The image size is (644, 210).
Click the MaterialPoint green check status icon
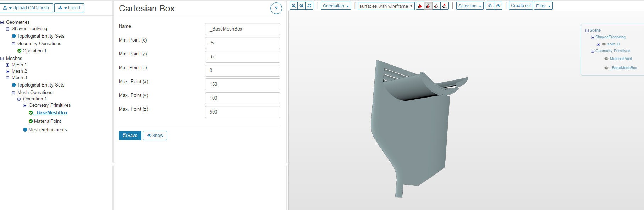[x=31, y=121]
